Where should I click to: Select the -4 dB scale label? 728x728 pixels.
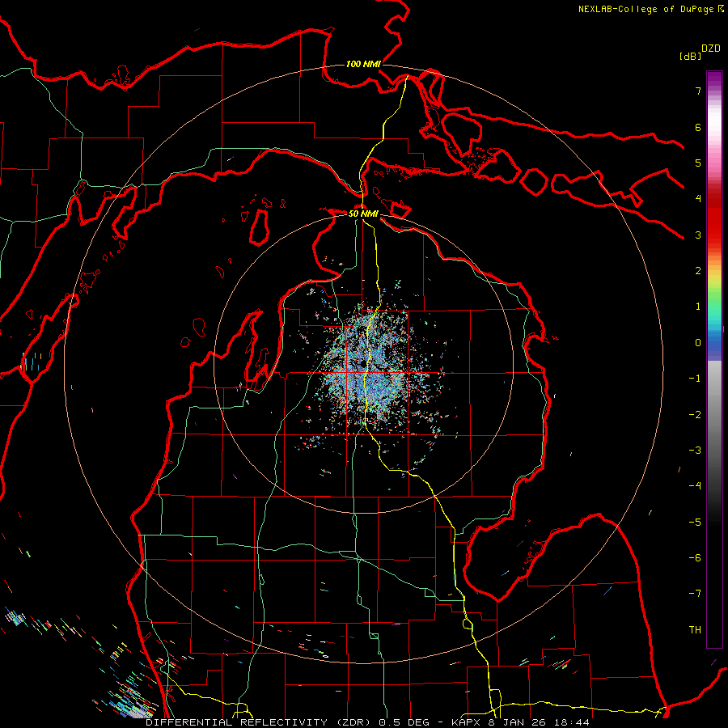[x=695, y=486]
